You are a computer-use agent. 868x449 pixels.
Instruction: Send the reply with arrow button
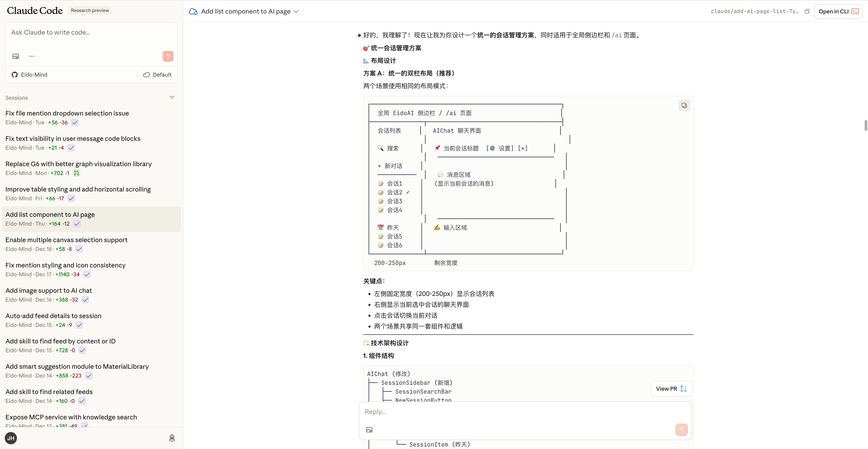point(681,430)
